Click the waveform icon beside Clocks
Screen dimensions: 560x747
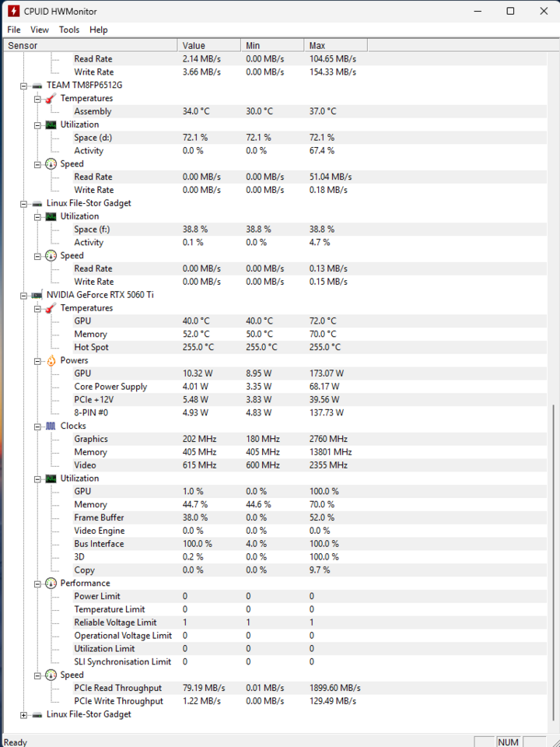[x=51, y=426]
